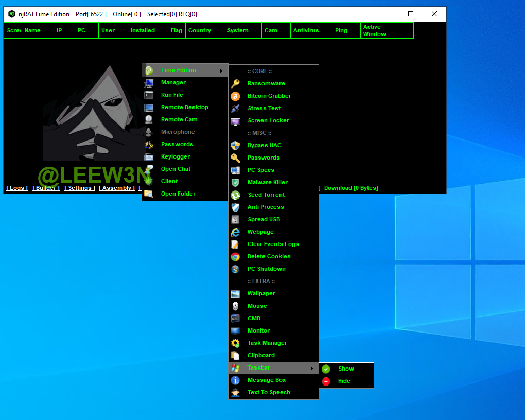Open the Settings link in bottom bar
Screen dimensions: 525x420
point(80,188)
